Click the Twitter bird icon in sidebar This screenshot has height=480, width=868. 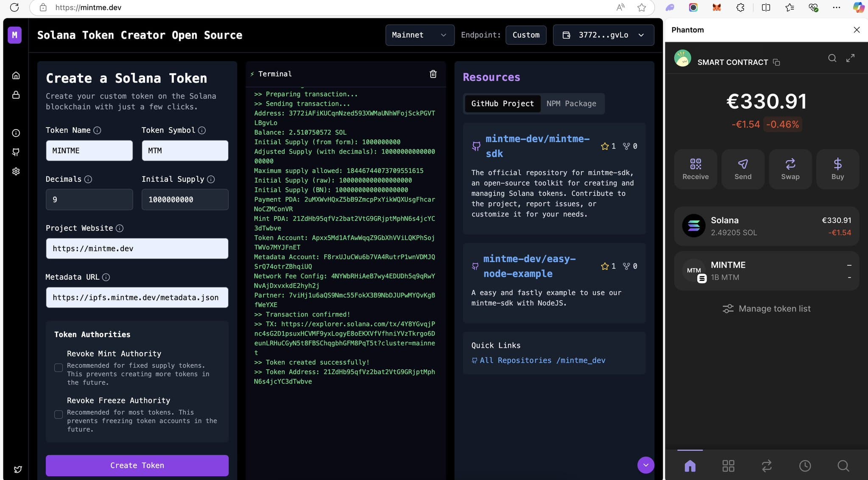(x=17, y=469)
